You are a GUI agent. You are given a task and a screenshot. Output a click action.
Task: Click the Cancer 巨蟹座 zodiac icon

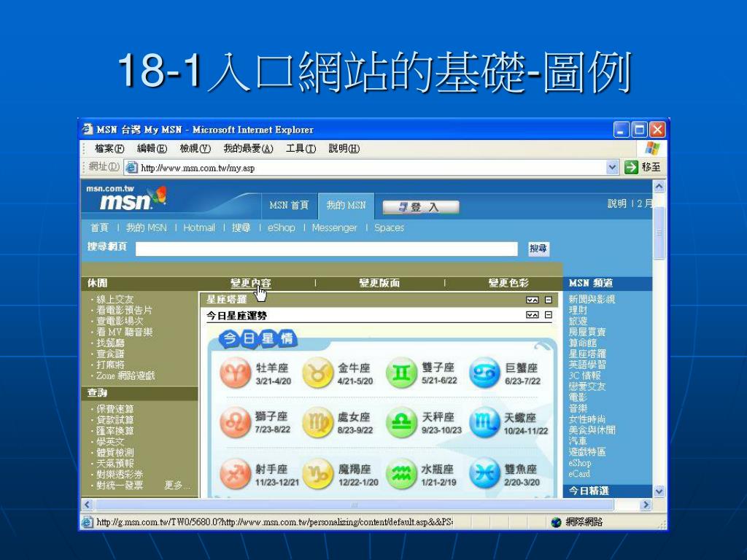tap(484, 373)
